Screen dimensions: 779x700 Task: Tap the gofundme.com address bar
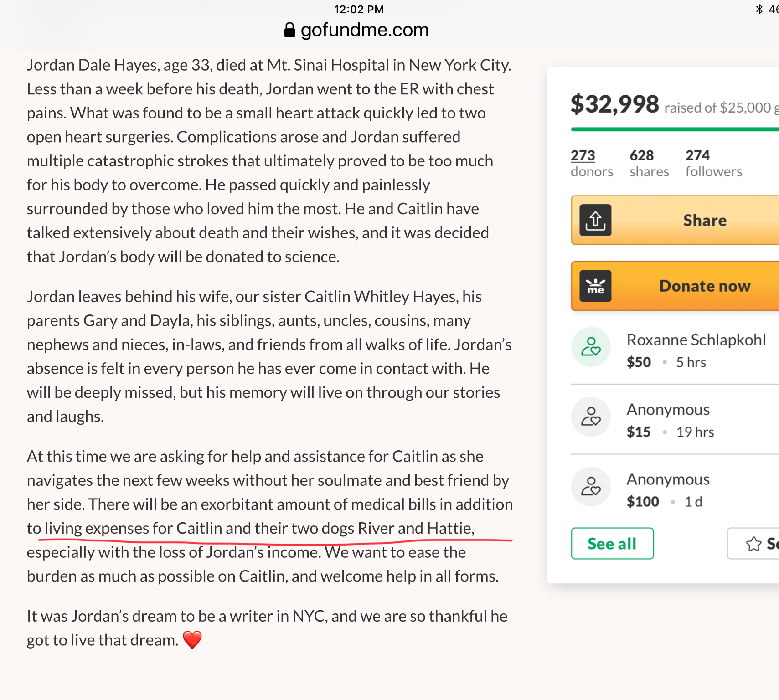[x=365, y=30]
